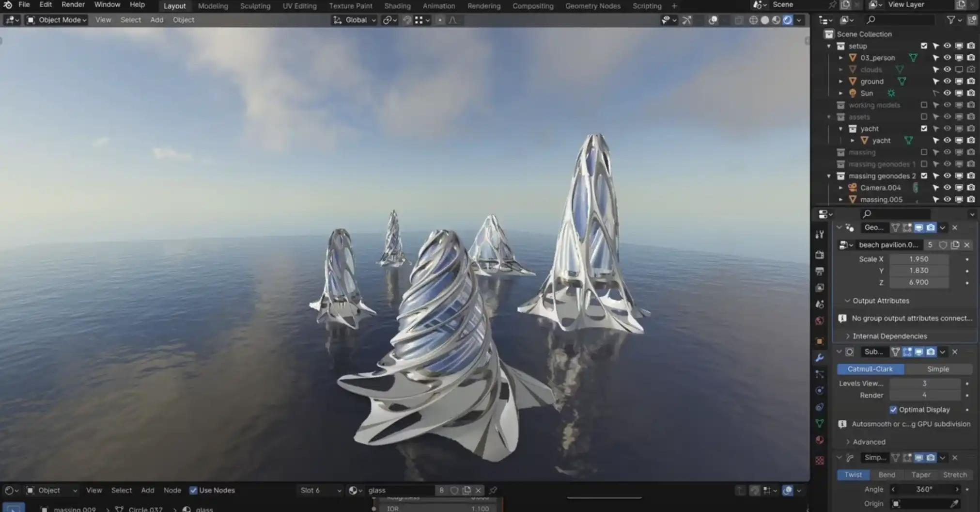Open the outliner filter funnel
Screen dimensions: 980x512
(951, 20)
